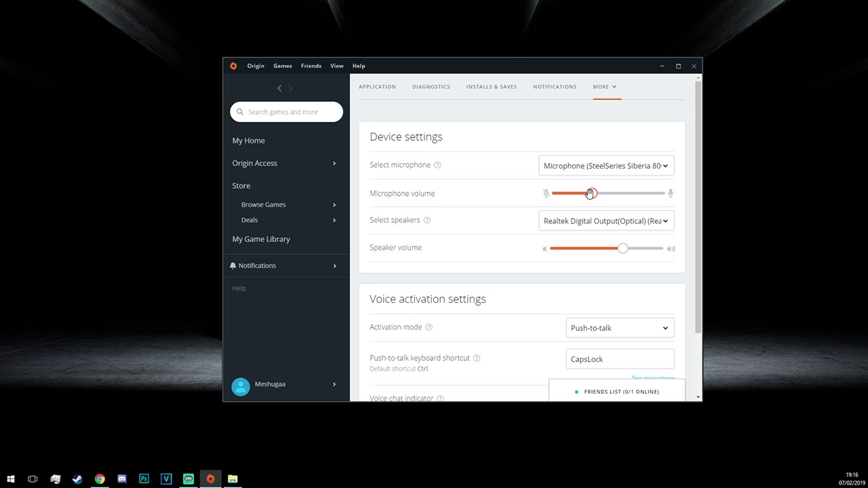Click the Notifications bell icon in the sidebar
This screenshot has width=868, height=488.
pyautogui.click(x=233, y=266)
